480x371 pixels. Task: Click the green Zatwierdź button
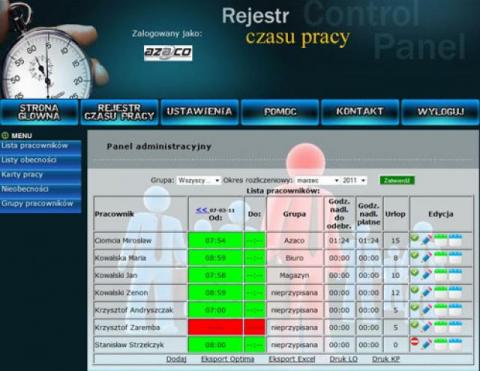click(397, 180)
